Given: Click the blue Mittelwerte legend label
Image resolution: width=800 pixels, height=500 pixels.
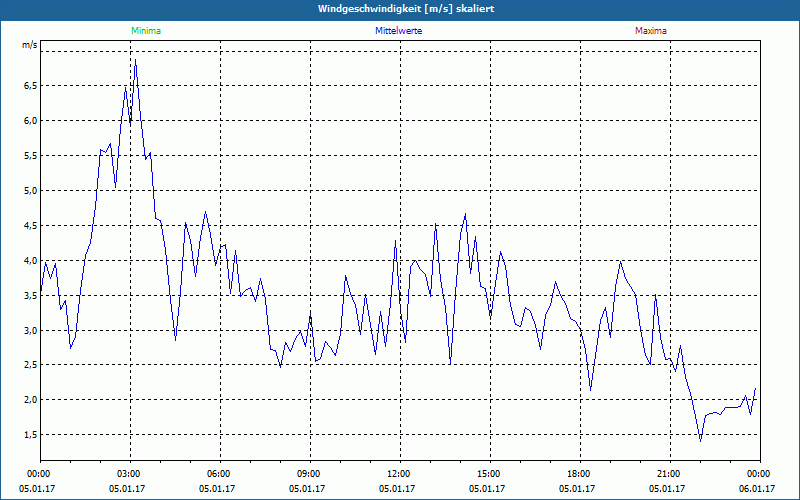Looking at the screenshot, I should 398,31.
